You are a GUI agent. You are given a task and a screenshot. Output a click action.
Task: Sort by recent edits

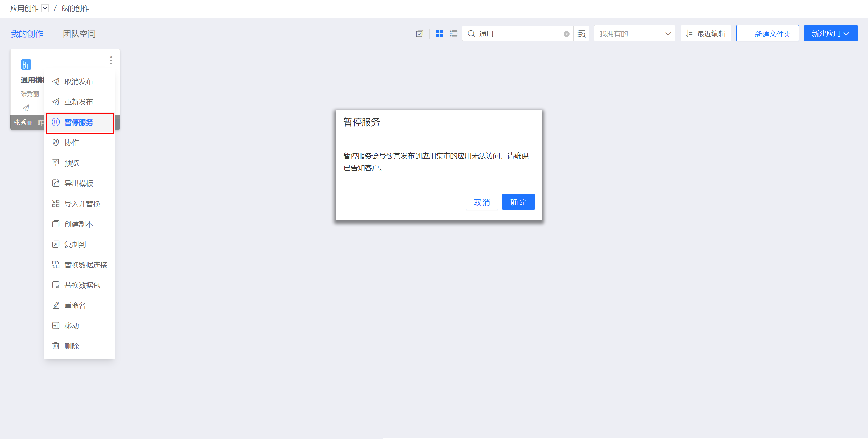[706, 34]
